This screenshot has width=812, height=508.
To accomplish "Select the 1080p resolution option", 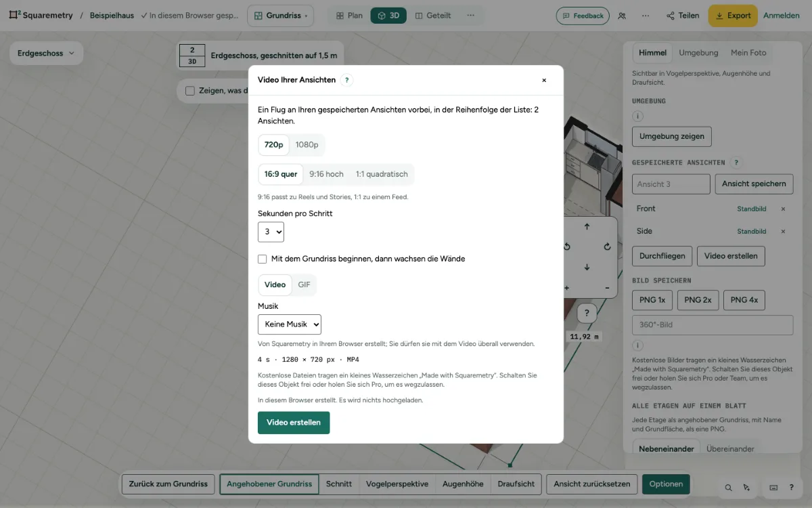I will click(307, 144).
